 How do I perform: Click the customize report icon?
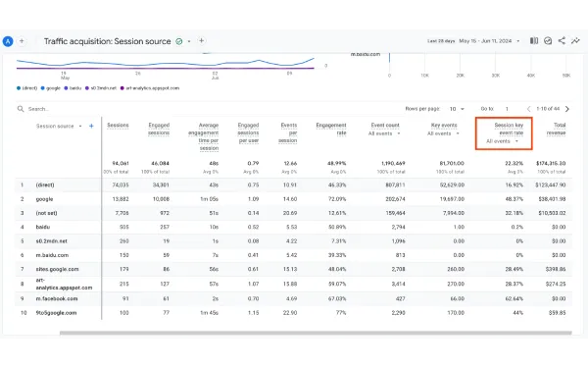point(548,40)
